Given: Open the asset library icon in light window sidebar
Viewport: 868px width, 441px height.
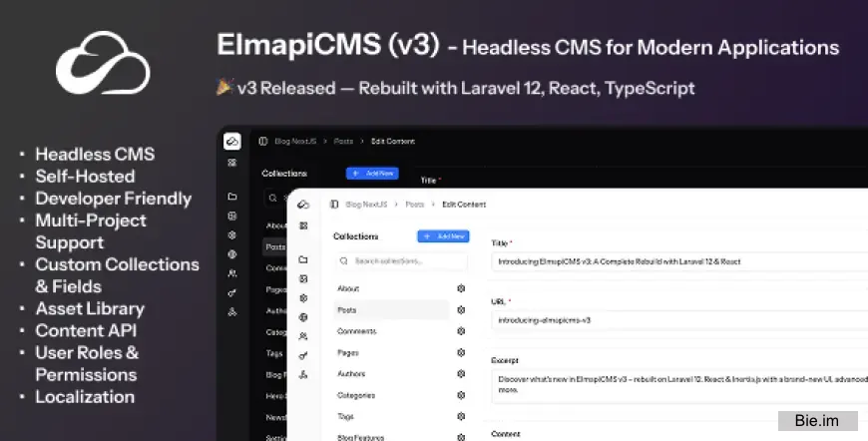Looking at the screenshot, I should coord(303,279).
